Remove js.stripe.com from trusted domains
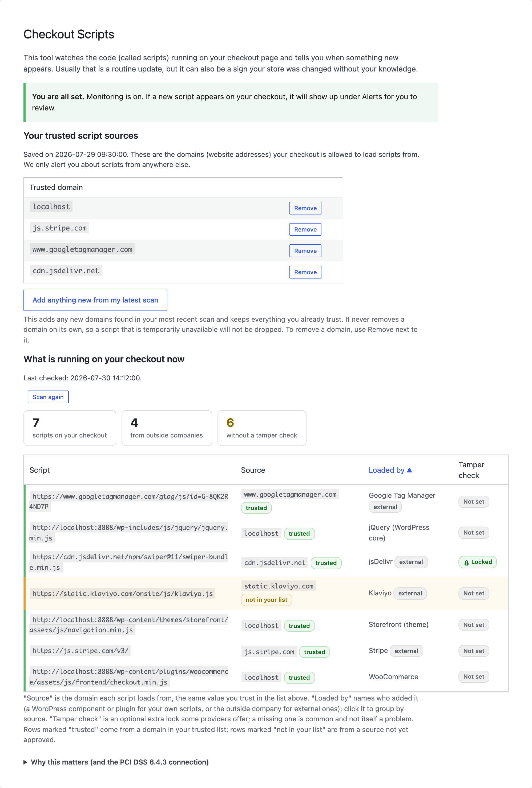 pyautogui.click(x=305, y=230)
